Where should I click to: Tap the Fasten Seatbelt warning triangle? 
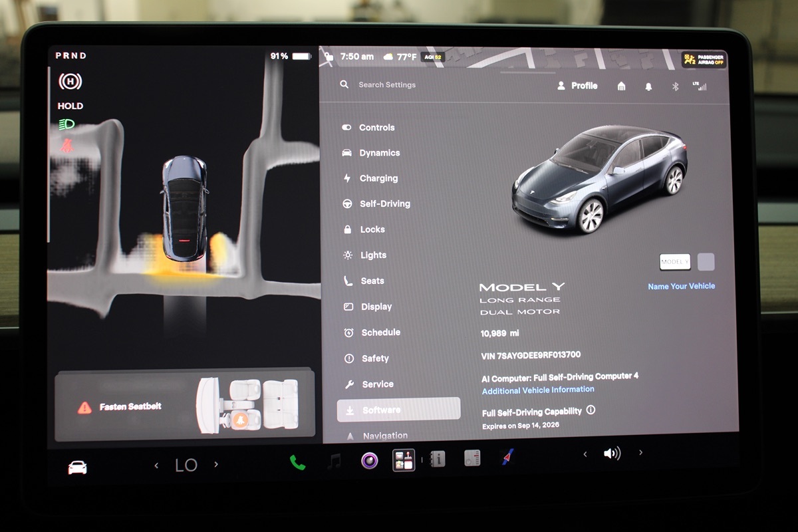coord(84,408)
